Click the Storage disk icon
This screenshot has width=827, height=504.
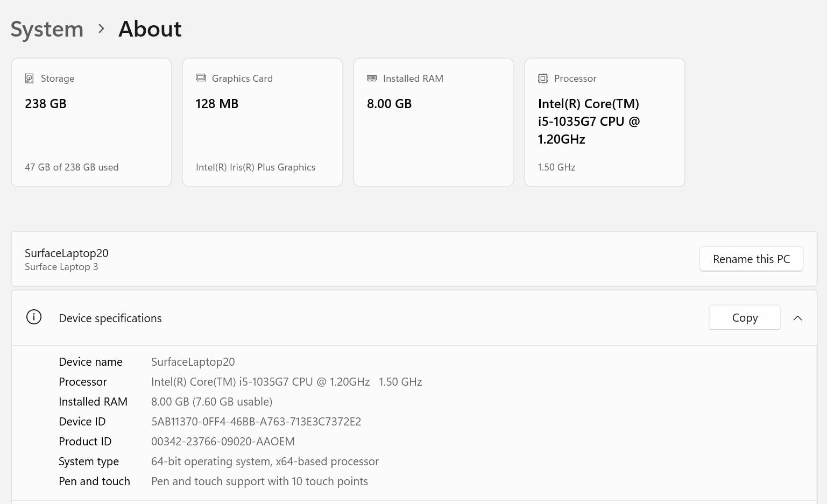coord(30,79)
